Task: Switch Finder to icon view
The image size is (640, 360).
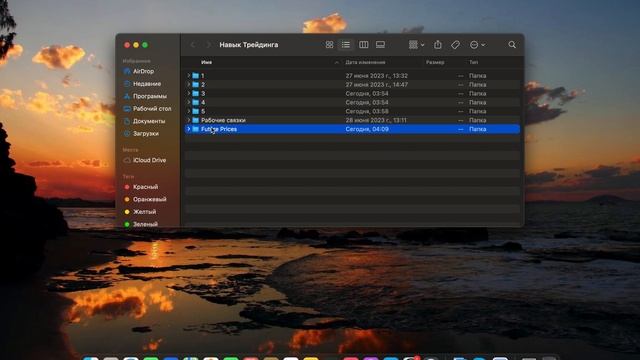Action: [x=329, y=44]
